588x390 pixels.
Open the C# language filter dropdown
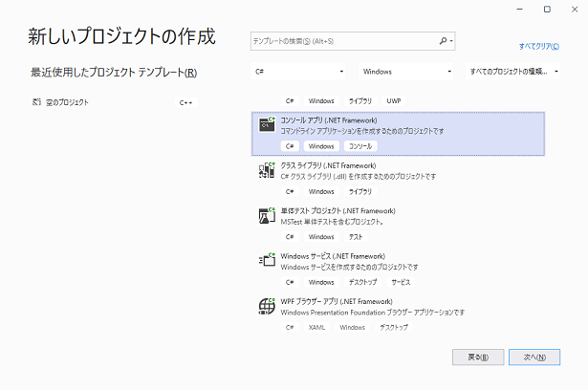298,72
